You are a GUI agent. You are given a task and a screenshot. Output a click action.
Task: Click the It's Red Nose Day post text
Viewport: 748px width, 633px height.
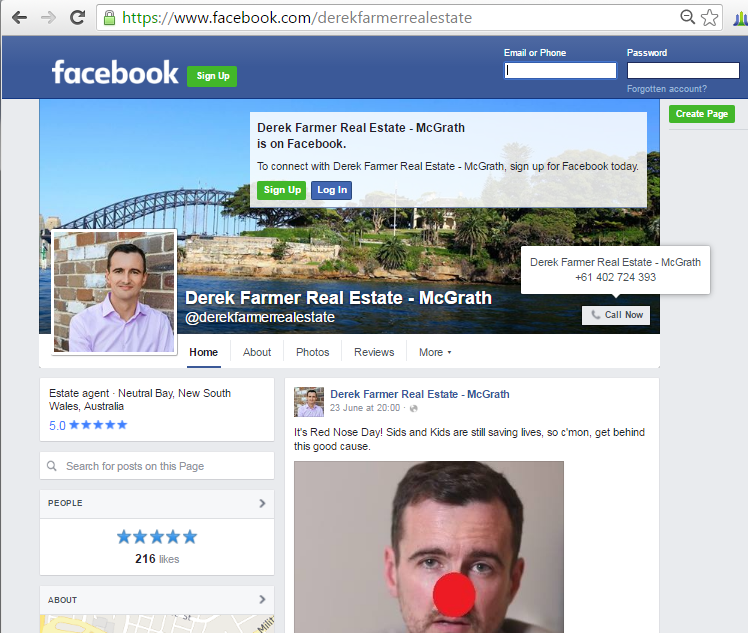tap(469, 439)
